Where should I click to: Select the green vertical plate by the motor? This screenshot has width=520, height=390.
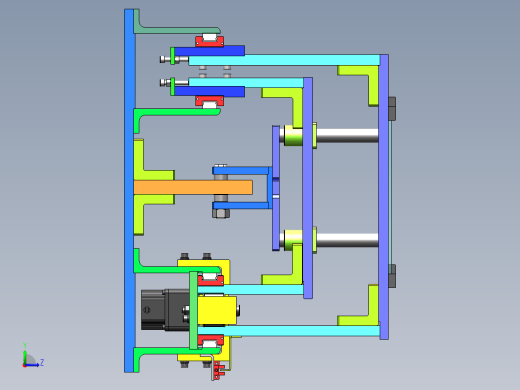coord(193,310)
